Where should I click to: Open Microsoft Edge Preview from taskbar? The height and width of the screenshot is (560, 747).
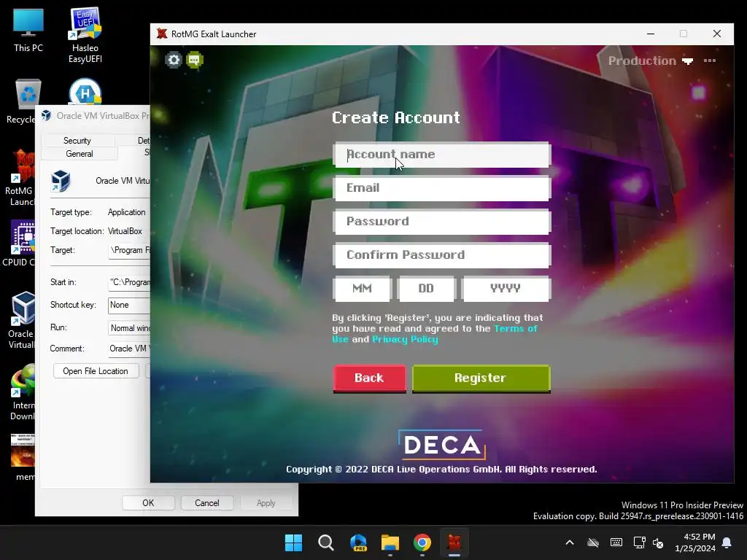pyautogui.click(x=358, y=542)
